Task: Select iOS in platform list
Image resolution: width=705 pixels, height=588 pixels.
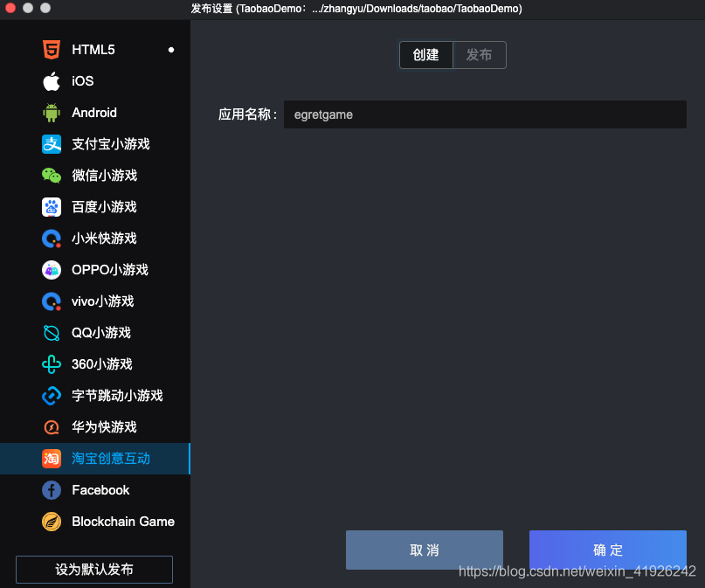Action: 95,81
